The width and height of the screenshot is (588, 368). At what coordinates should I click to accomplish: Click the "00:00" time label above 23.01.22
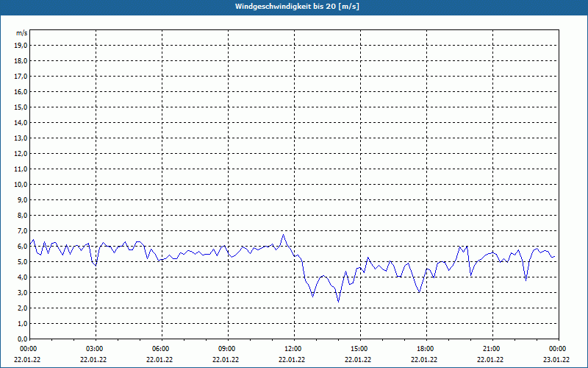point(558,349)
